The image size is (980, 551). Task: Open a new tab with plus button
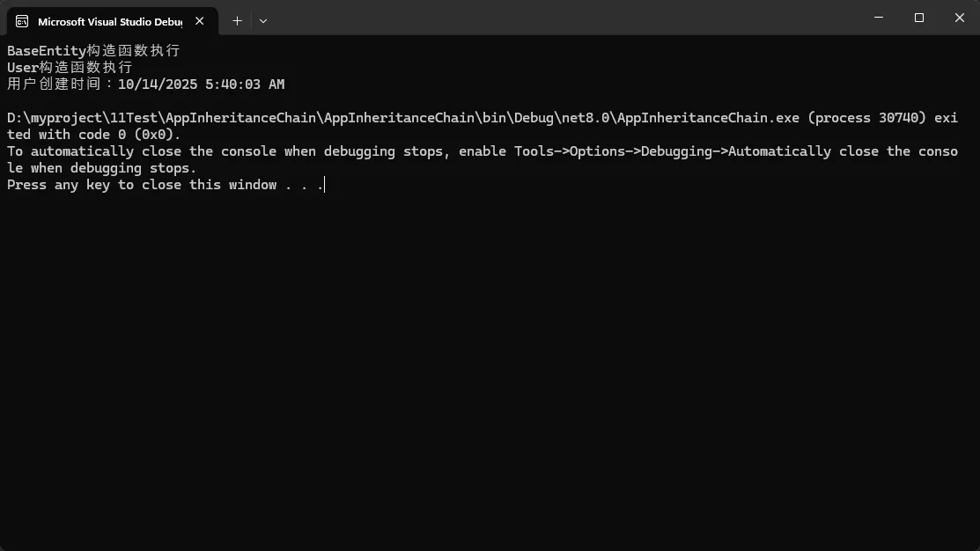click(x=237, y=20)
